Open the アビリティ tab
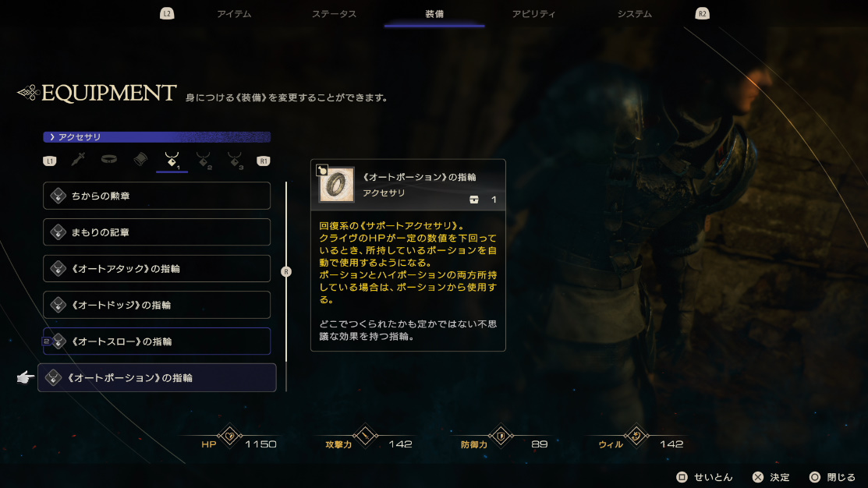This screenshot has width=868, height=488. click(533, 14)
